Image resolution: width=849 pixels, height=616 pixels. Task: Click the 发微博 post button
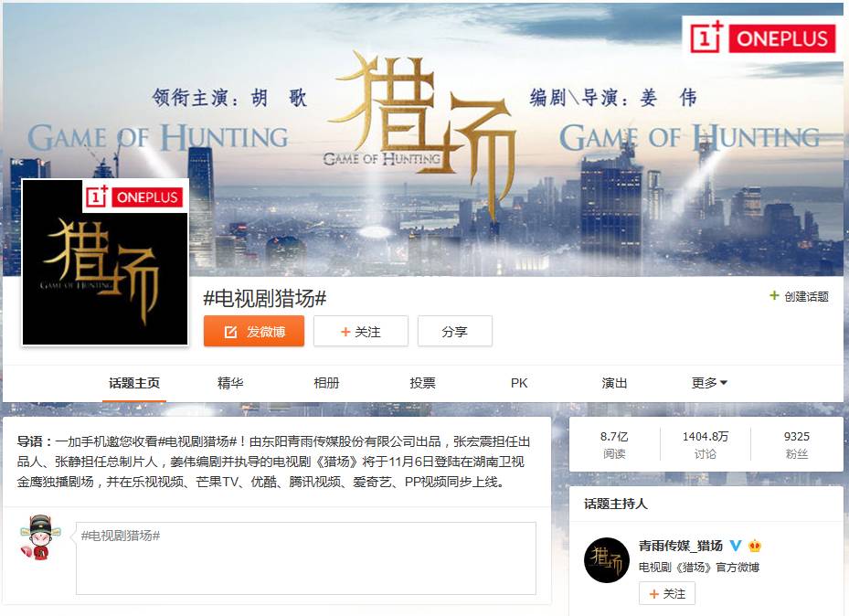coord(254,331)
